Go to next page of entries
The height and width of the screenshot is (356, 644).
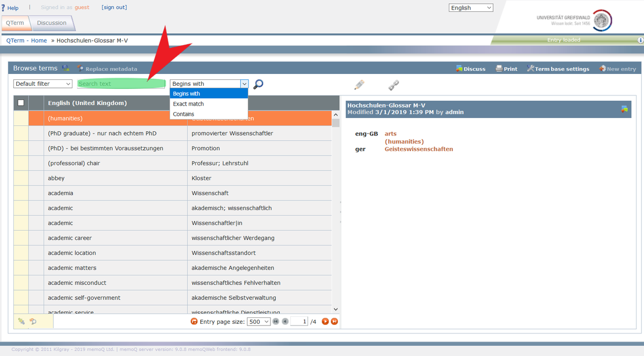325,322
